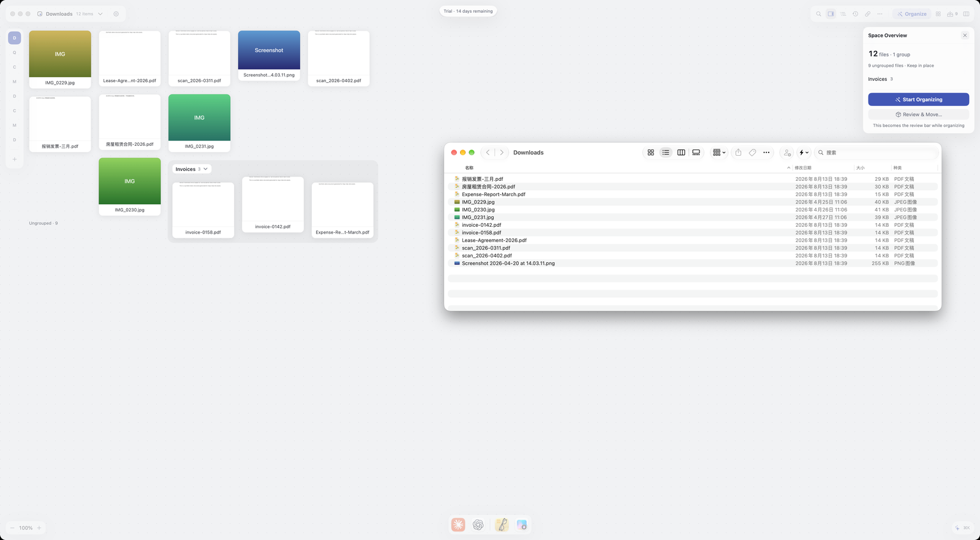Switch Finder to list view

click(666, 153)
